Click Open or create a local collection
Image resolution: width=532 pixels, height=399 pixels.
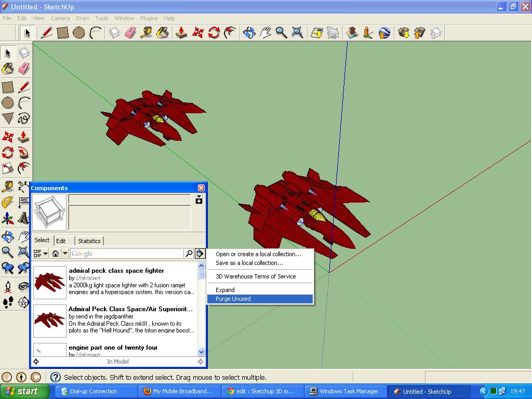pos(260,254)
